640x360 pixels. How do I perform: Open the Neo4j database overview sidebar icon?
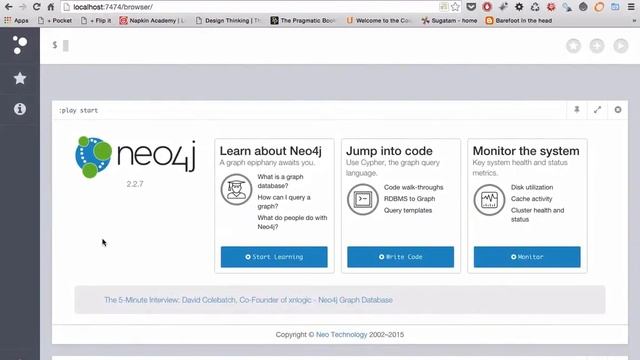point(20,45)
